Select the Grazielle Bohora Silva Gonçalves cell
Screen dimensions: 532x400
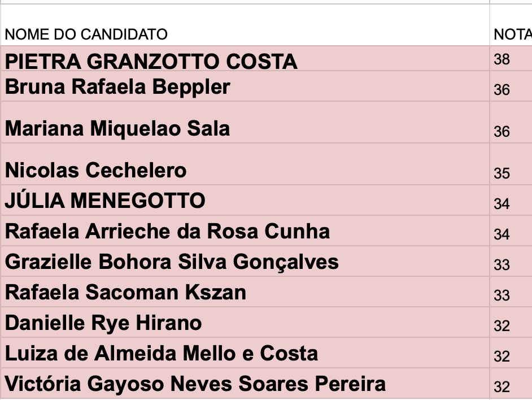tap(172, 262)
